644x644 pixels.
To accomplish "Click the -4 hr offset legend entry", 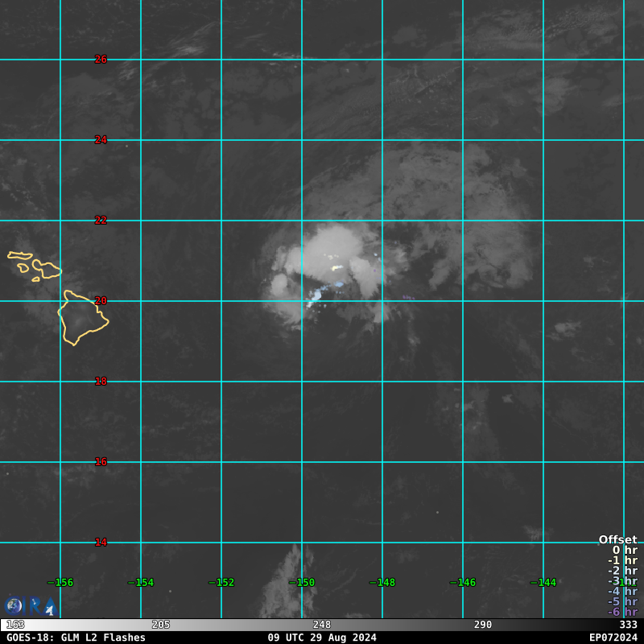I will 622,592.
